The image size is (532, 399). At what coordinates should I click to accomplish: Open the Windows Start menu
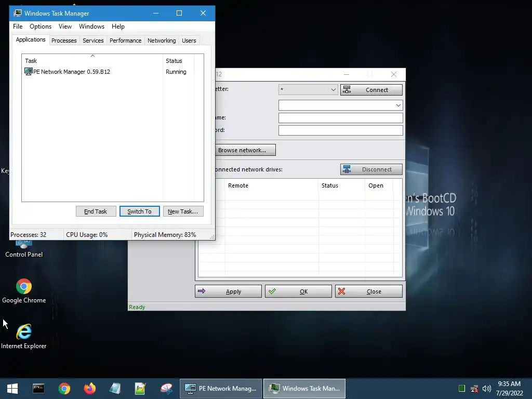(x=12, y=389)
